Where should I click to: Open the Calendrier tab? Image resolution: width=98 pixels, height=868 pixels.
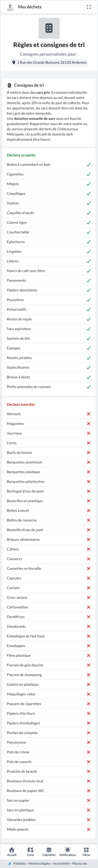(49, 852)
